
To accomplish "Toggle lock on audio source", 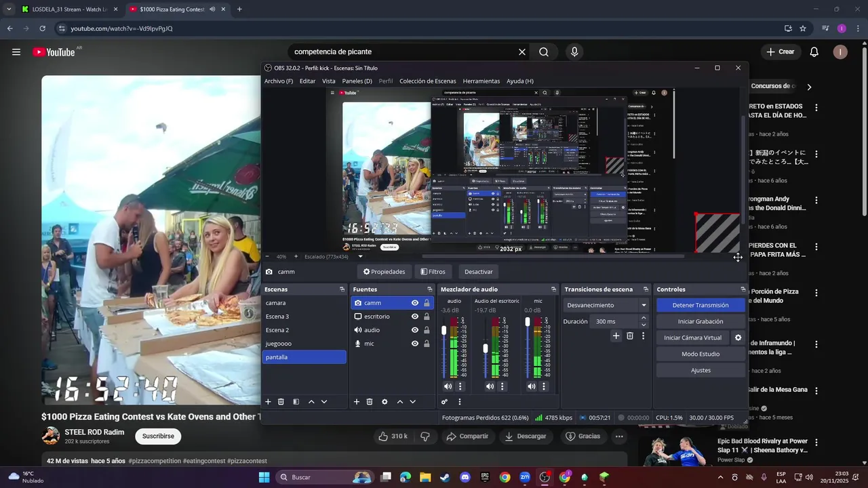I will click(427, 330).
